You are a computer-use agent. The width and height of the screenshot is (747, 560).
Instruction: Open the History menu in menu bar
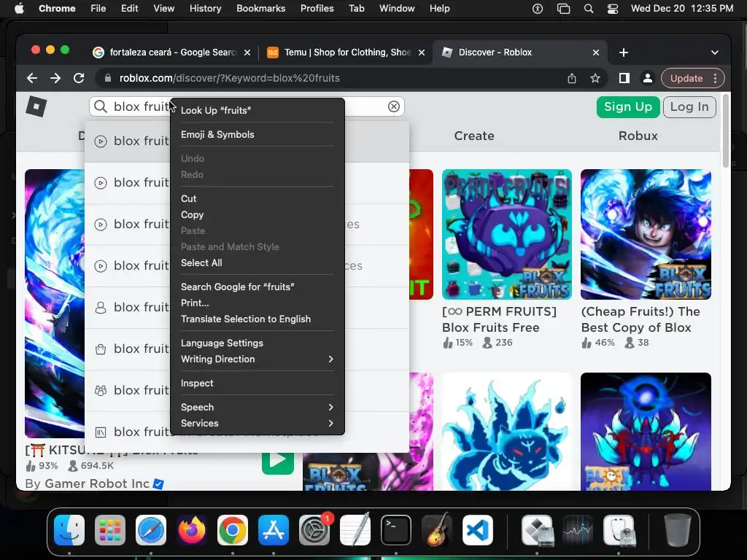click(205, 9)
